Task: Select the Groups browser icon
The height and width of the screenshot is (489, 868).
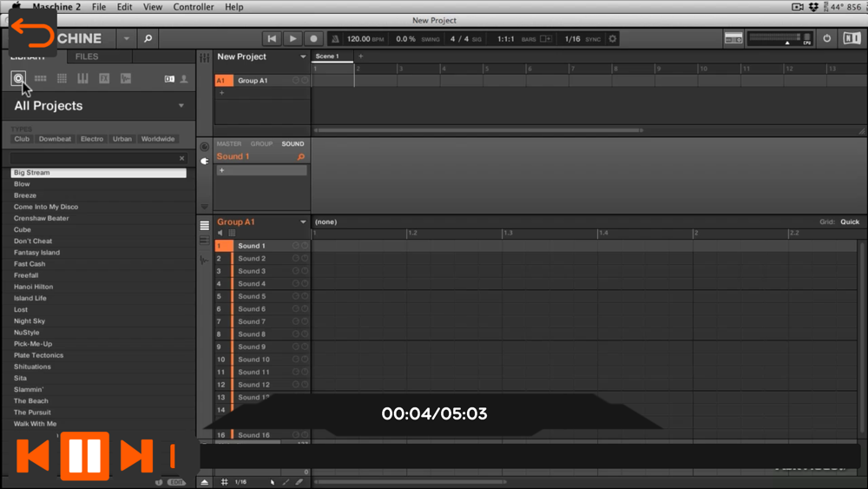Action: tap(41, 79)
